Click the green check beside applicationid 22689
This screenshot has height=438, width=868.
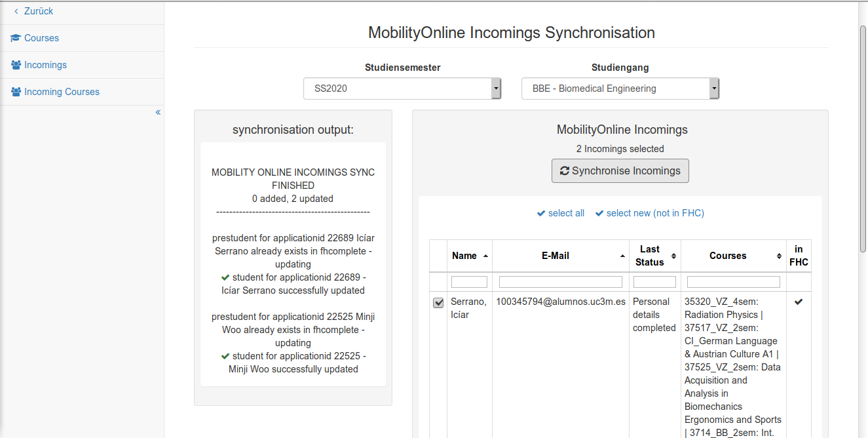[225, 277]
